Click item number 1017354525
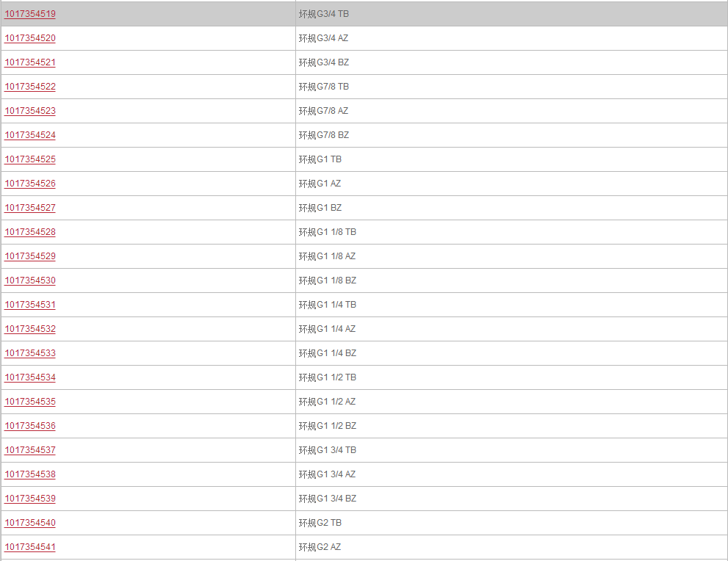Viewport: 728px width, 561px height. coord(30,159)
